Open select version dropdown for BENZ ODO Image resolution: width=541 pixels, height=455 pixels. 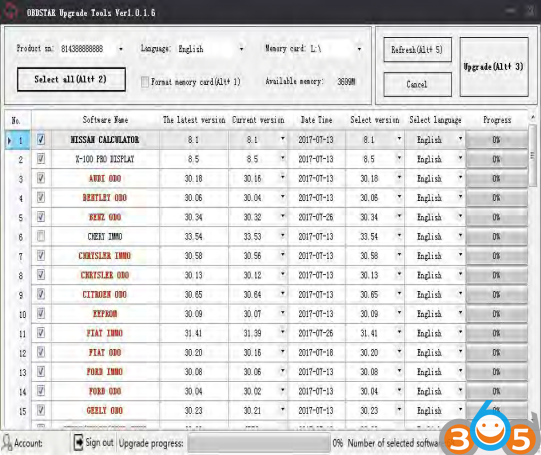pos(399,216)
